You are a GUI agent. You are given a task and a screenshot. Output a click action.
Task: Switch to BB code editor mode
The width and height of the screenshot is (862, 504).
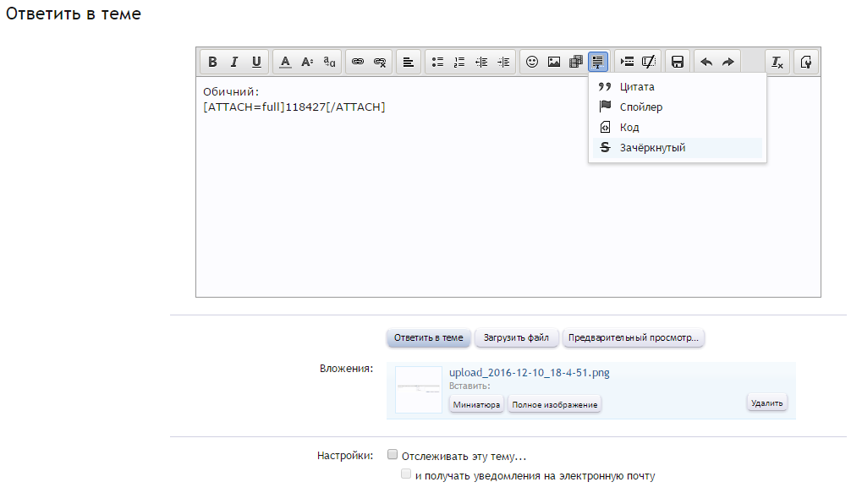coord(806,62)
